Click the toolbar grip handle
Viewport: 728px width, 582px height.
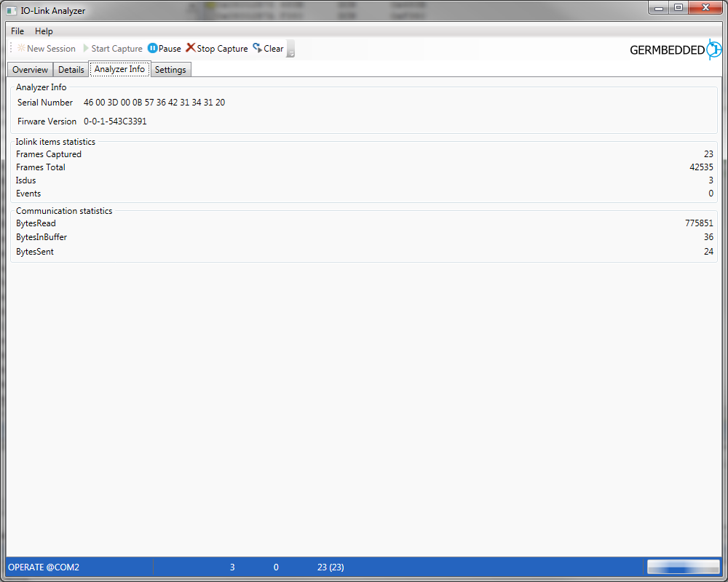pyautogui.click(x=11, y=49)
